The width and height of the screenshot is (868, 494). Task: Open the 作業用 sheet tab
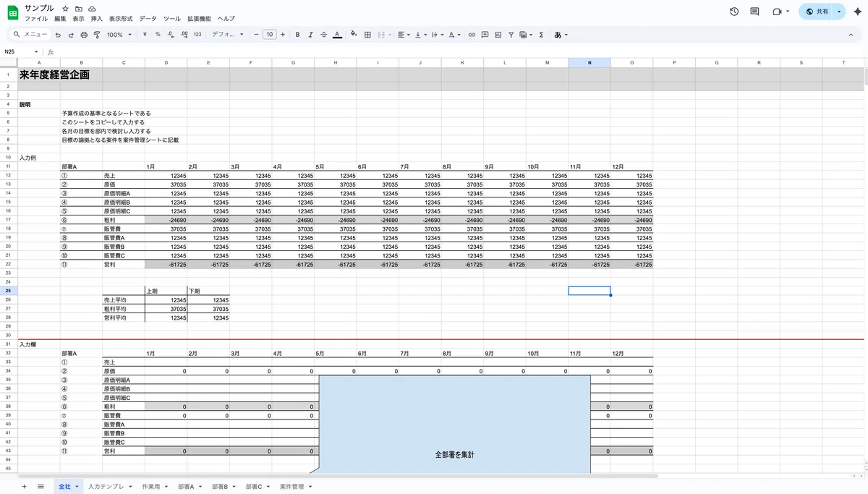(x=155, y=487)
